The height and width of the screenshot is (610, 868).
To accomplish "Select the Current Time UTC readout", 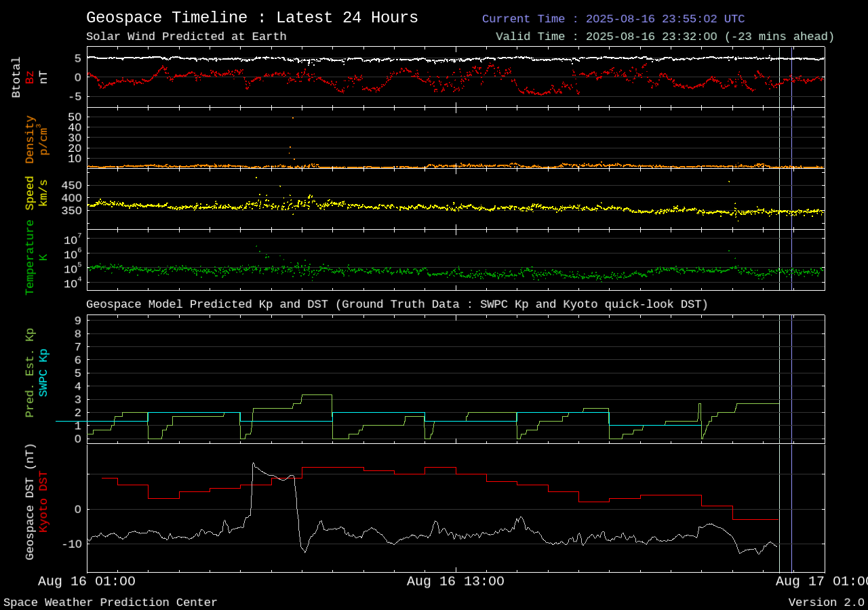I will (613, 19).
